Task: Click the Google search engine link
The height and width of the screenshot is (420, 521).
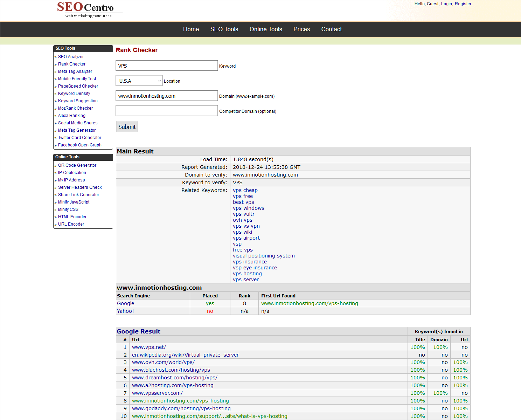Action: (x=125, y=303)
